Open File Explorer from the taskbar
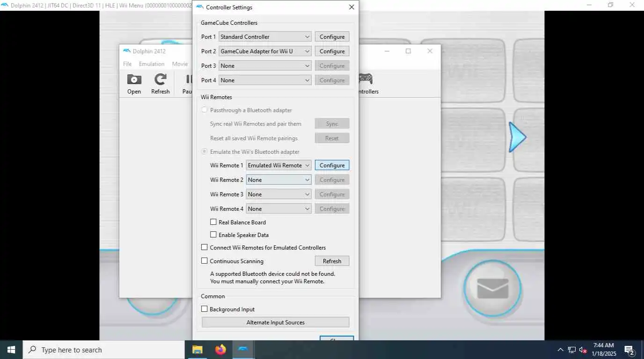 pos(198,350)
